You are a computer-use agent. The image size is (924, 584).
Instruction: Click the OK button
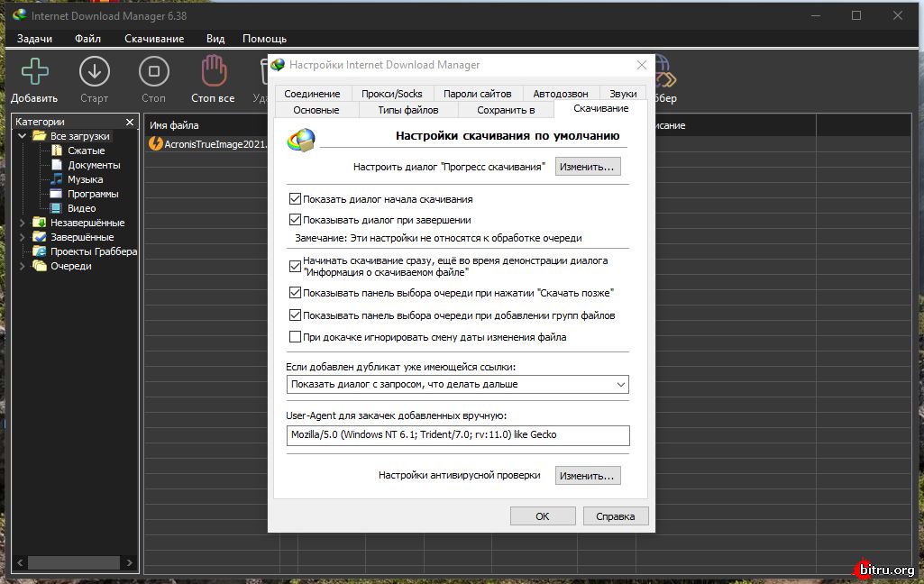pyautogui.click(x=543, y=516)
